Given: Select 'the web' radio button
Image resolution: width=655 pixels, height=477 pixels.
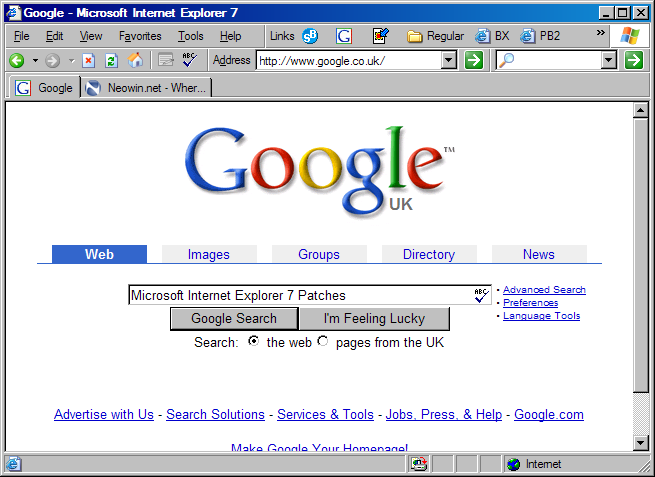Looking at the screenshot, I should (x=254, y=341).
